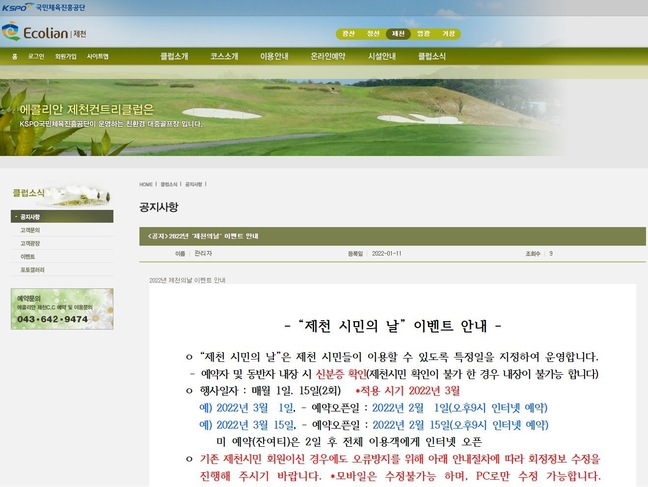Select the 영암 course pill
The height and width of the screenshot is (487, 648).
(x=423, y=33)
